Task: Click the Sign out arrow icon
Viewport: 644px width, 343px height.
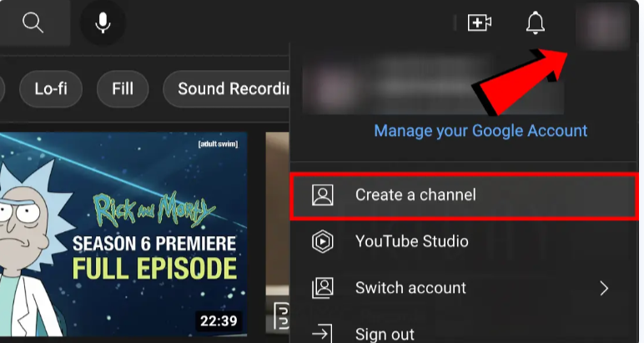Action: pos(322,334)
